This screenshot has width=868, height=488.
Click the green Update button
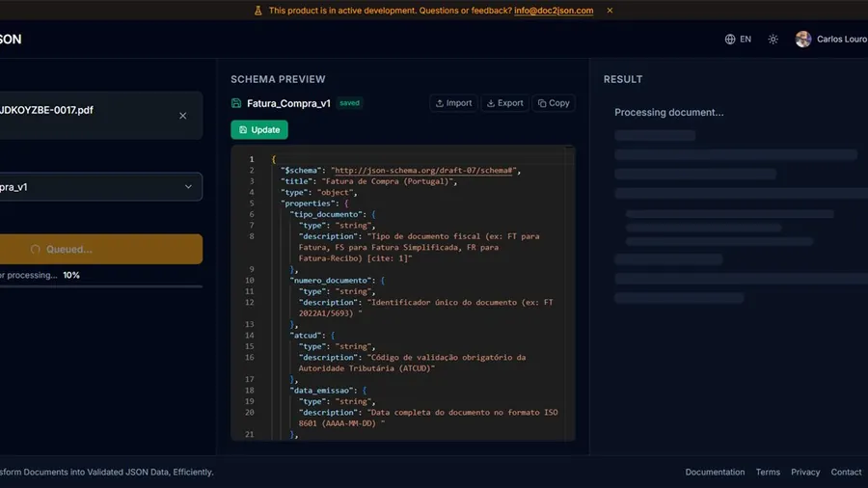click(x=259, y=129)
